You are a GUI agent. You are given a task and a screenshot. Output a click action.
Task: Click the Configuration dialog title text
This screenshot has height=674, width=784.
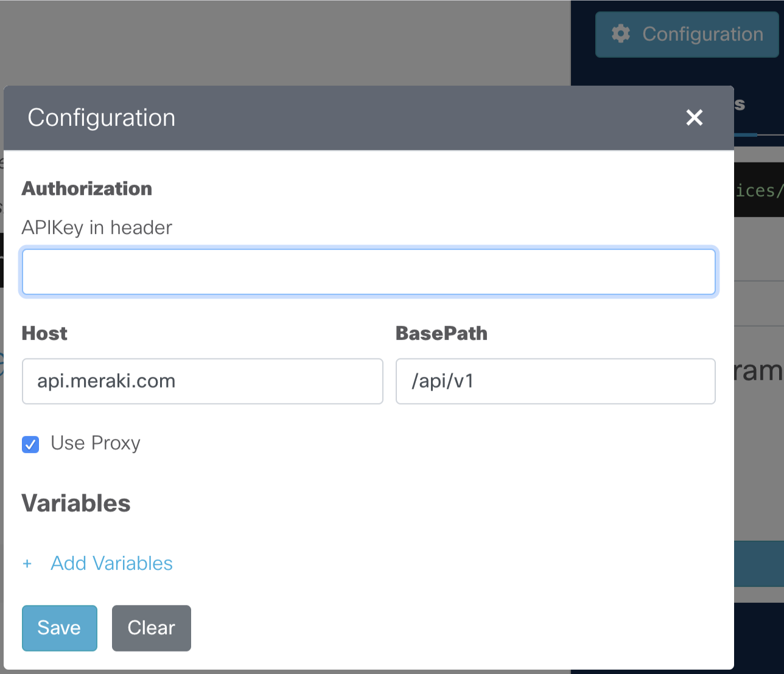point(102,117)
